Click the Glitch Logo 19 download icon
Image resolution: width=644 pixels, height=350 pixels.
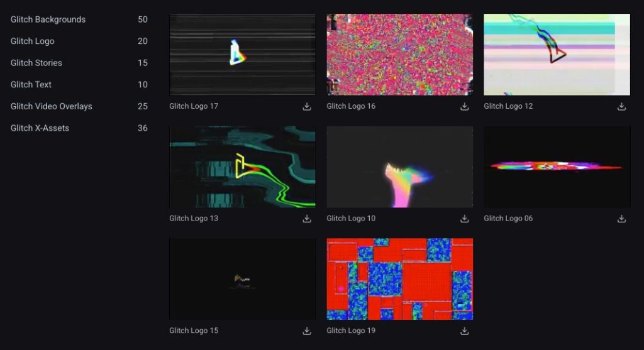(464, 331)
